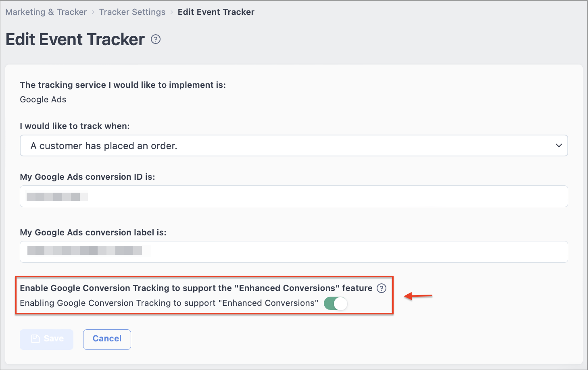Click help icon next to Enhanced Conversions heading
Viewport: 588px width, 370px height.
click(382, 288)
